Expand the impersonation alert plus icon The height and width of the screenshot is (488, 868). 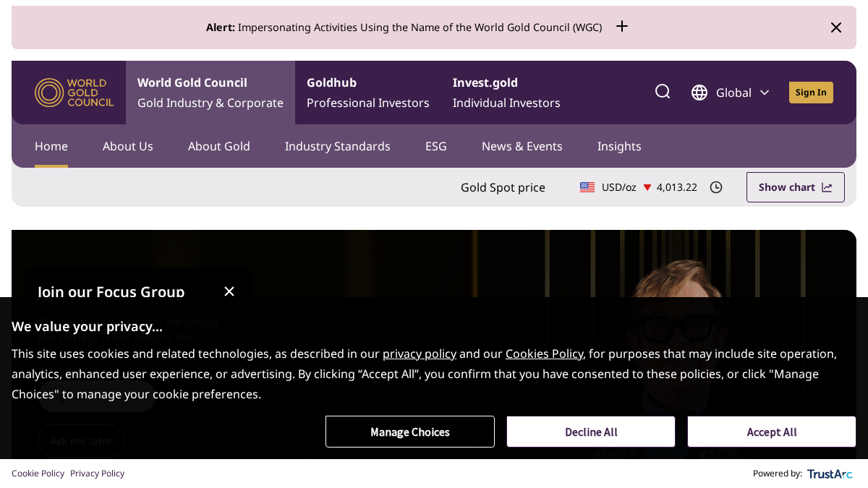[x=622, y=26]
